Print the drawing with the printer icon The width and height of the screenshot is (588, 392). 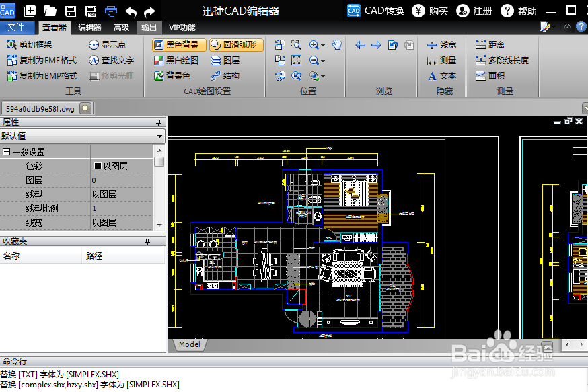click(110, 11)
